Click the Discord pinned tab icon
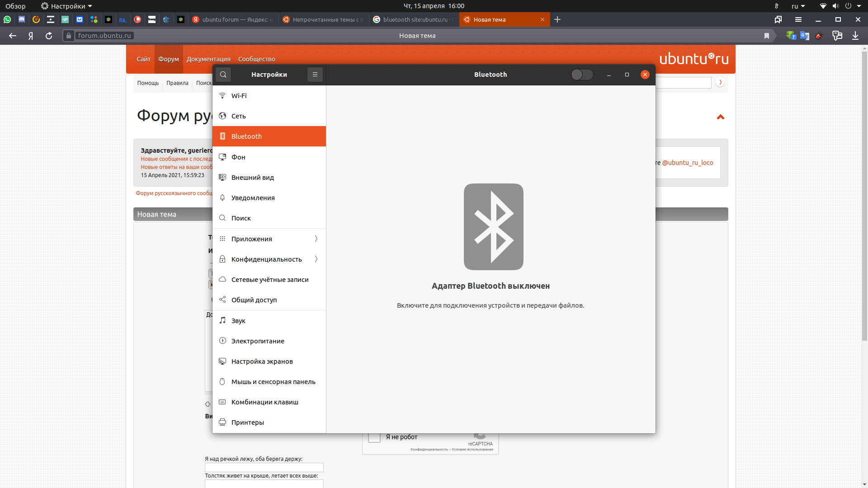The image size is (868, 488). 22,19
